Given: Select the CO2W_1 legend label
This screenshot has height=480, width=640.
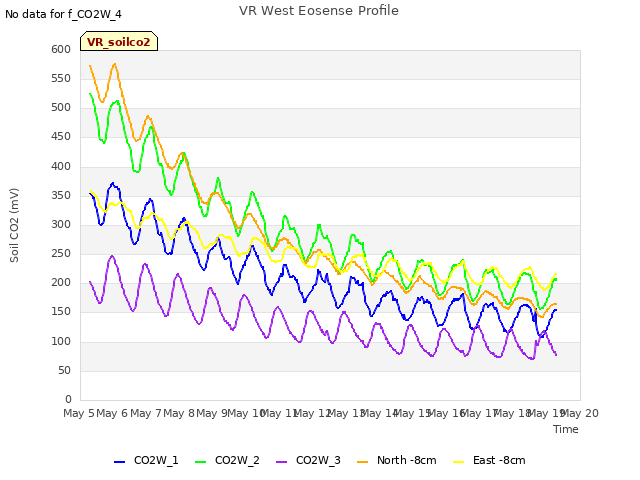Looking at the screenshot, I should [x=156, y=460].
